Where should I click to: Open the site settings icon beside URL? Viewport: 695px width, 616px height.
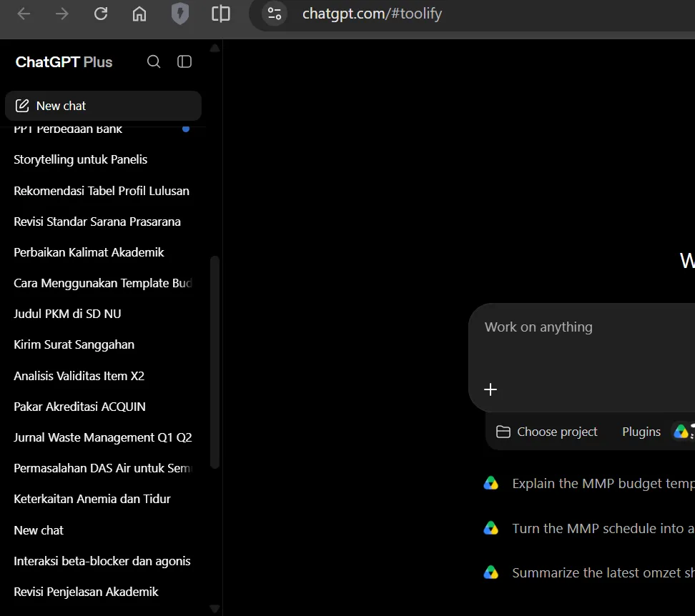(x=275, y=14)
